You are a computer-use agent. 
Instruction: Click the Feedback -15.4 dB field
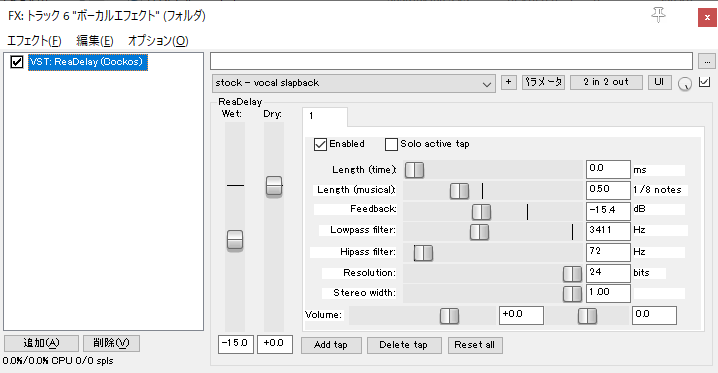[x=608, y=211]
